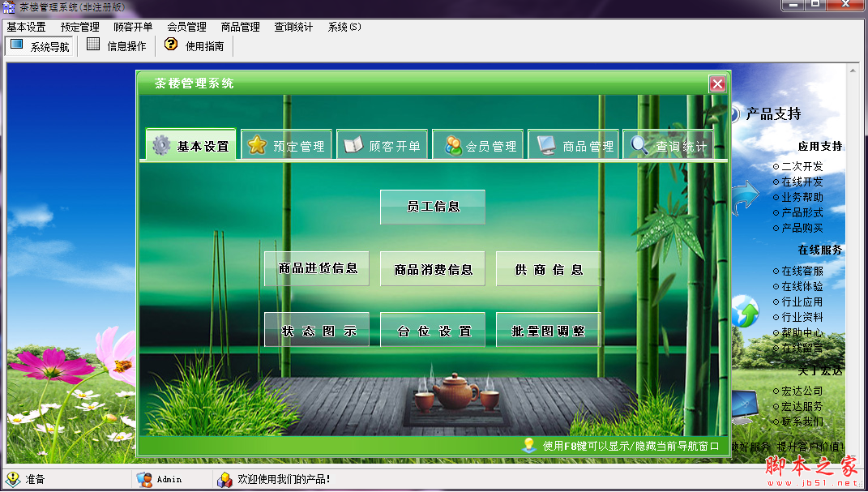Click the blue arrow icon beside 应用支持
This screenshot has width=868, height=492.
coord(745,196)
